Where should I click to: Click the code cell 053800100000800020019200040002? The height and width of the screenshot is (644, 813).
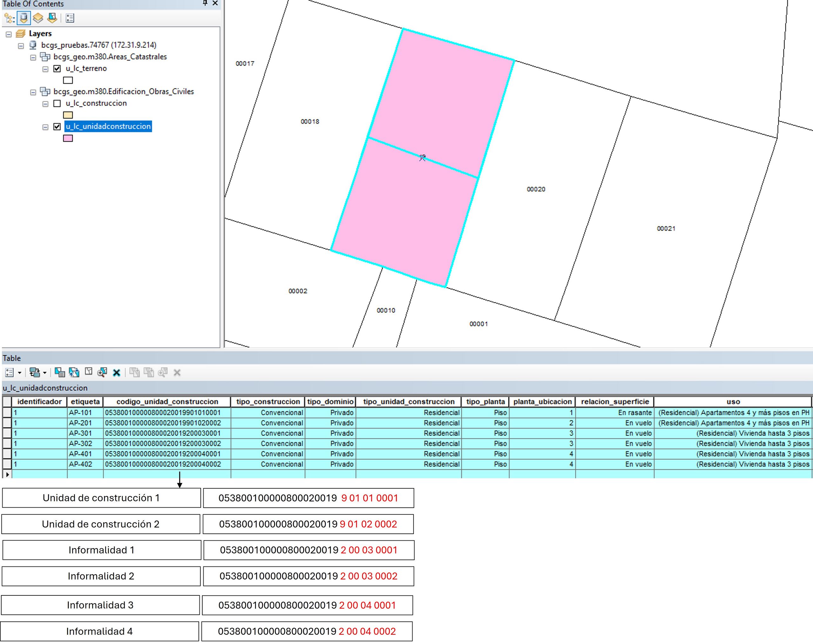tap(167, 464)
